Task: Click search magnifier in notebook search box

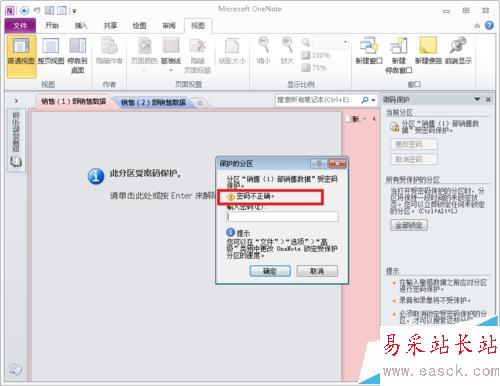Action: [x=365, y=100]
